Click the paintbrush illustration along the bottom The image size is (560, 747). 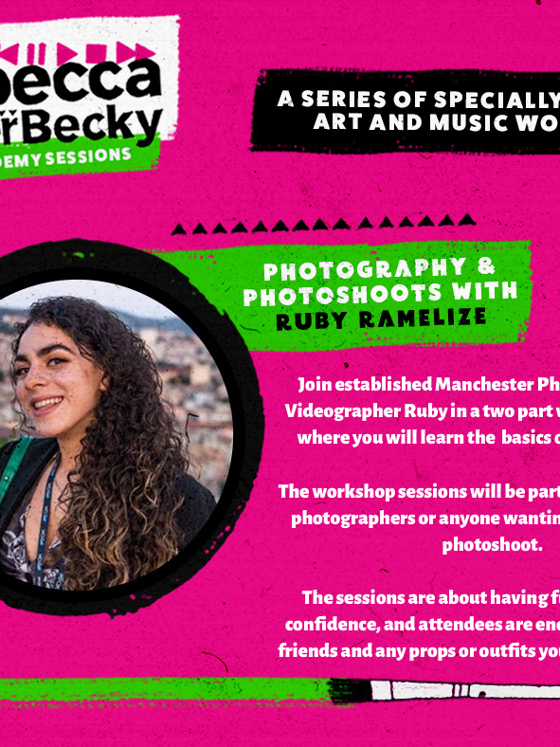[443, 690]
